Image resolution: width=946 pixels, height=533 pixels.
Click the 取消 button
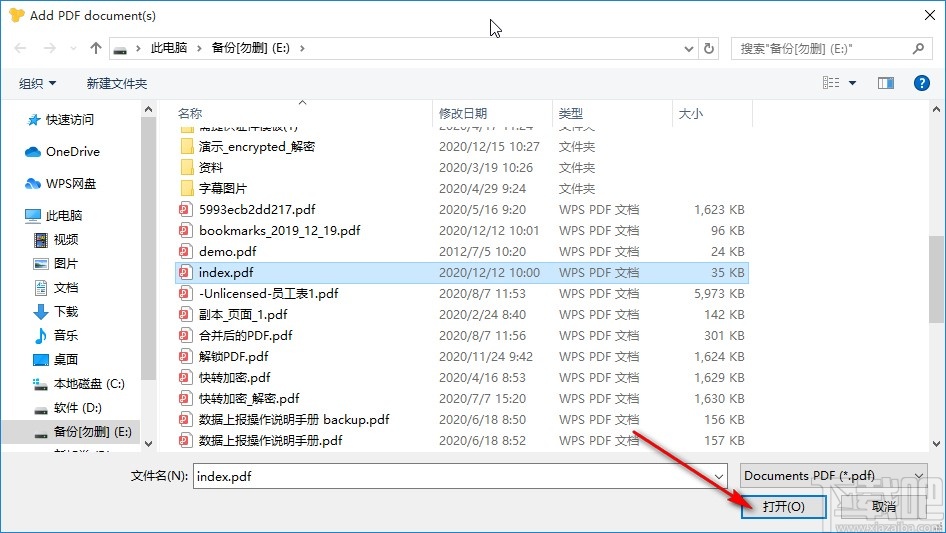883,506
